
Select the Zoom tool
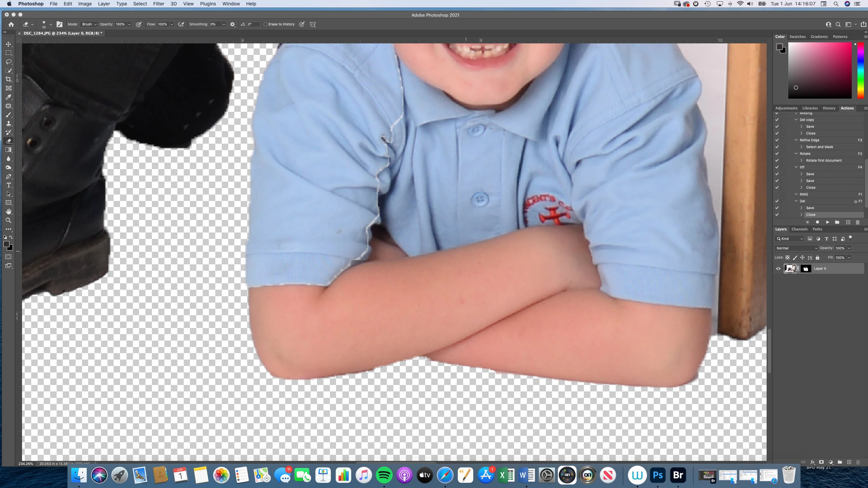point(8,220)
